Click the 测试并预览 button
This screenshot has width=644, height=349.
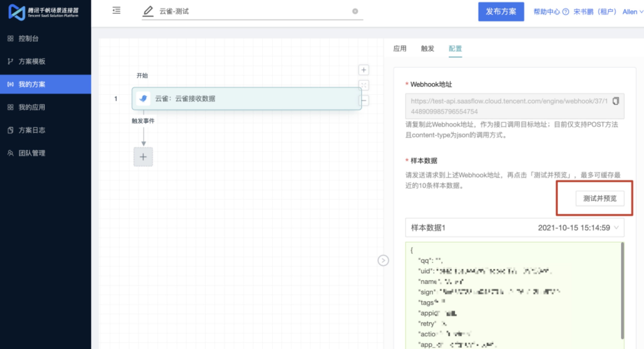[x=600, y=199]
